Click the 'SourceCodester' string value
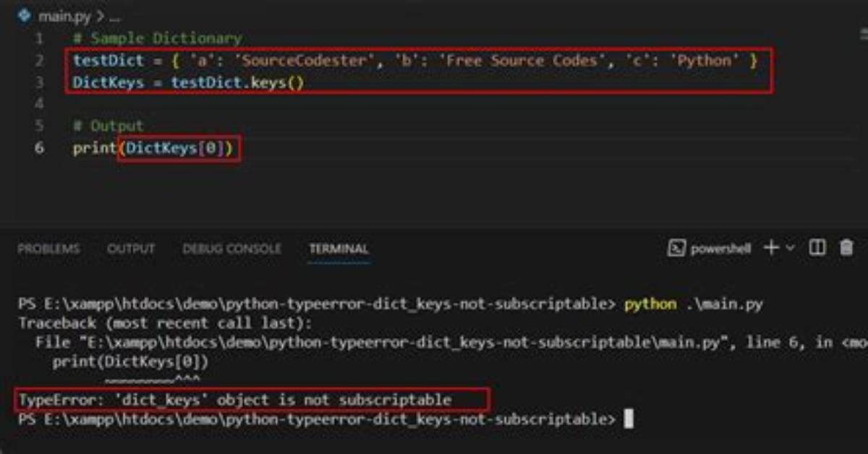 [x=305, y=61]
